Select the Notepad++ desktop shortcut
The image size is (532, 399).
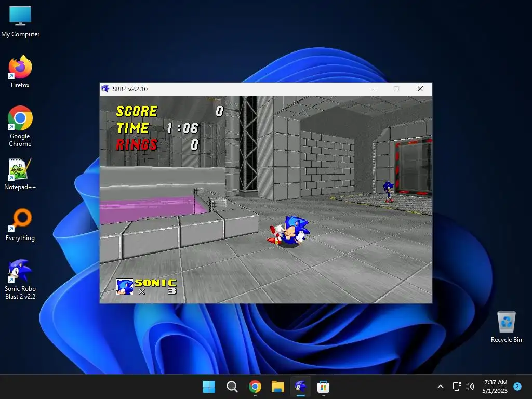[20, 174]
